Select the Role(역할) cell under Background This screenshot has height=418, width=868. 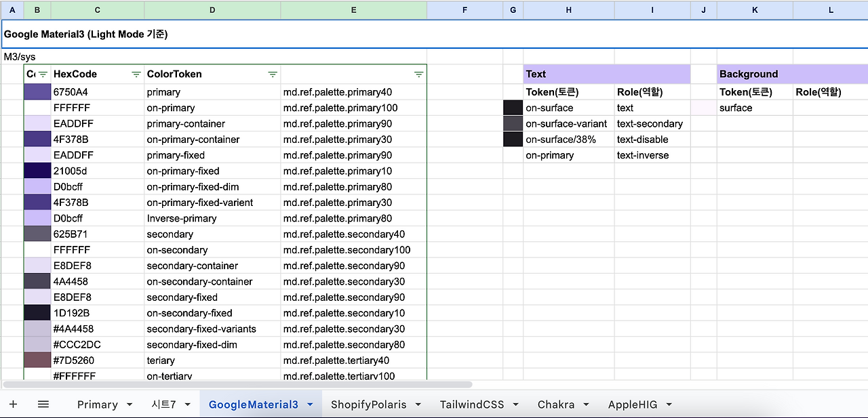(831, 92)
